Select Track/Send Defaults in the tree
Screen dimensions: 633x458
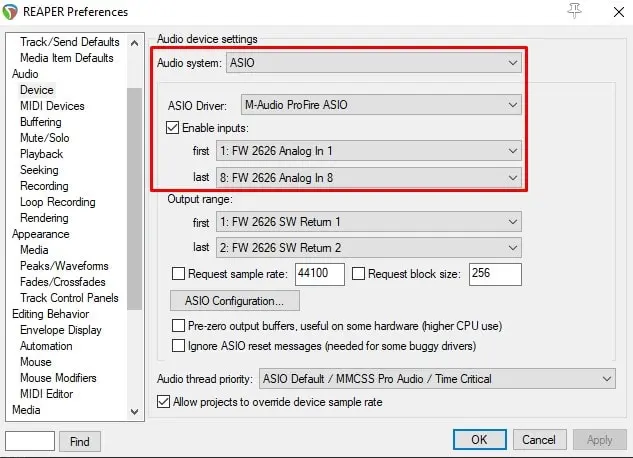pyautogui.click(x=70, y=42)
